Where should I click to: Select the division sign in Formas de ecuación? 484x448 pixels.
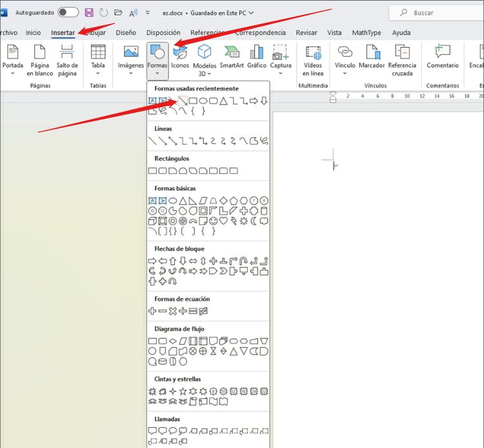pyautogui.click(x=183, y=311)
